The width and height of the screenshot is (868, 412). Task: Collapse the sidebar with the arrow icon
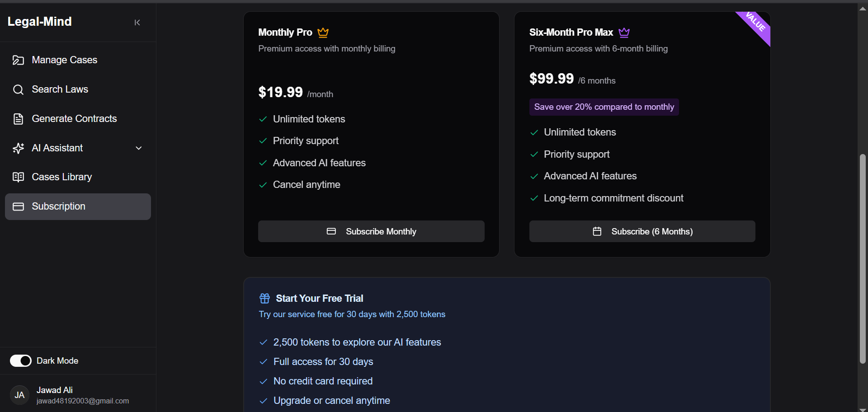[x=137, y=23]
